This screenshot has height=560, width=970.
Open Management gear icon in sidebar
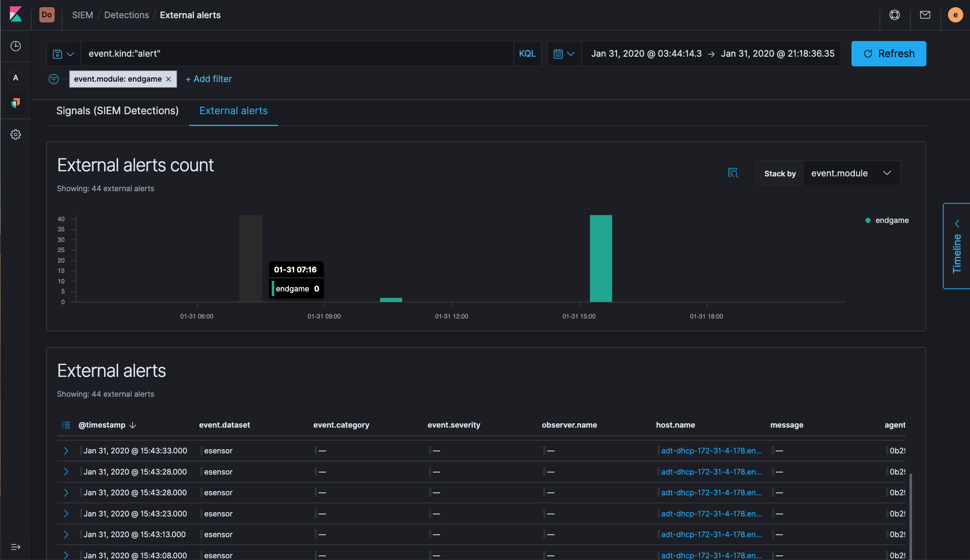click(16, 135)
